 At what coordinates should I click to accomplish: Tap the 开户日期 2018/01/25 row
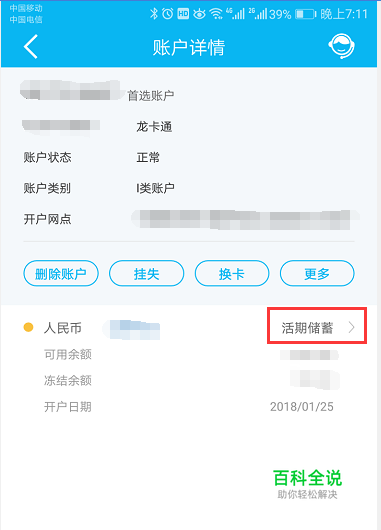tap(189, 407)
